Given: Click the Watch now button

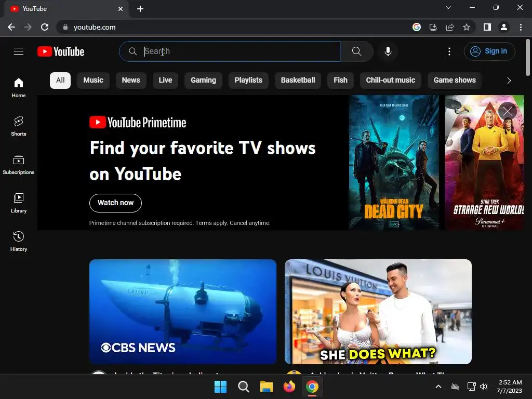Looking at the screenshot, I should pyautogui.click(x=115, y=203).
